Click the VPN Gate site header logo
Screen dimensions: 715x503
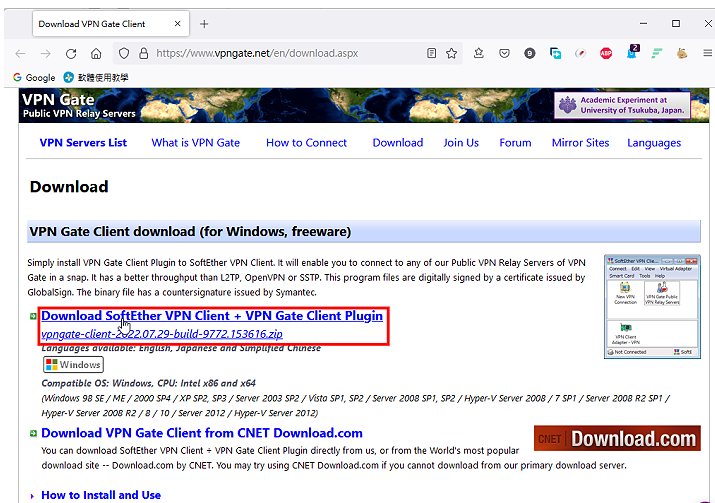click(x=79, y=106)
